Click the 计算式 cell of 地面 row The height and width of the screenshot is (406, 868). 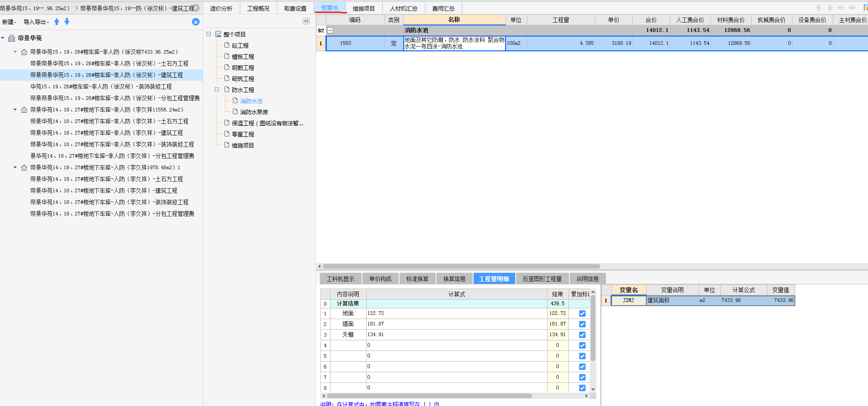pyautogui.click(x=456, y=314)
